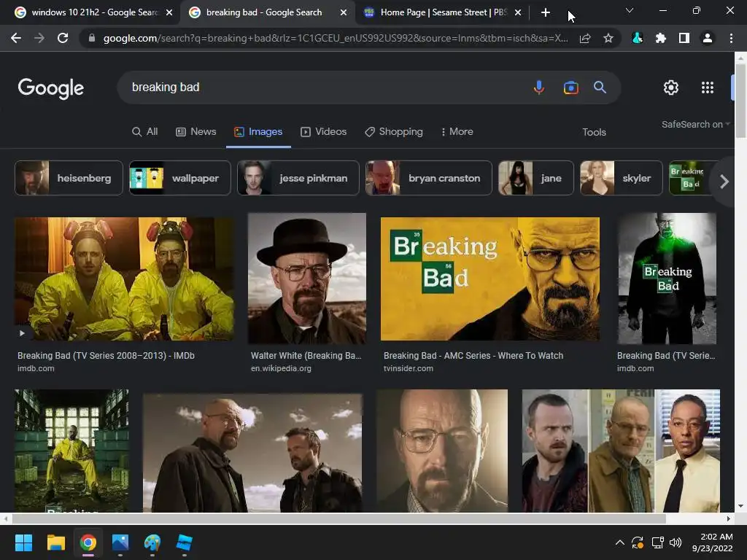Image resolution: width=747 pixels, height=560 pixels.
Task: Open Heisenberg hat portrait thumbnail
Action: click(x=307, y=279)
